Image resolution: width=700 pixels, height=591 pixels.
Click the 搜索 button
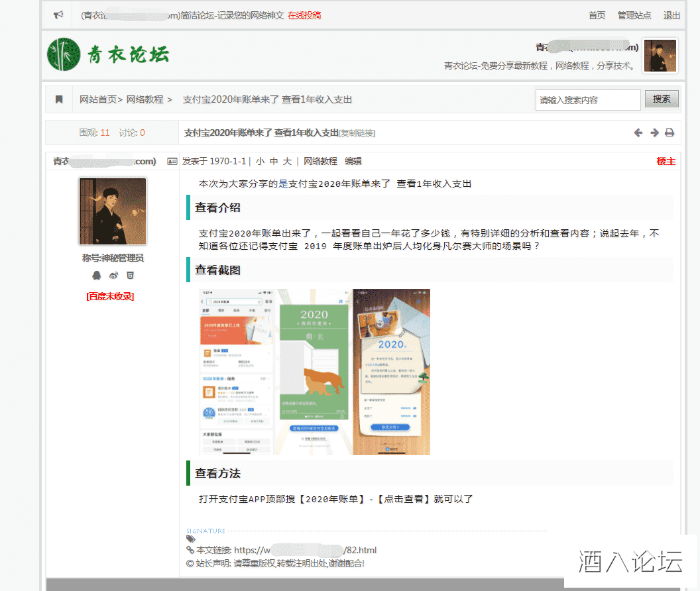point(662,99)
